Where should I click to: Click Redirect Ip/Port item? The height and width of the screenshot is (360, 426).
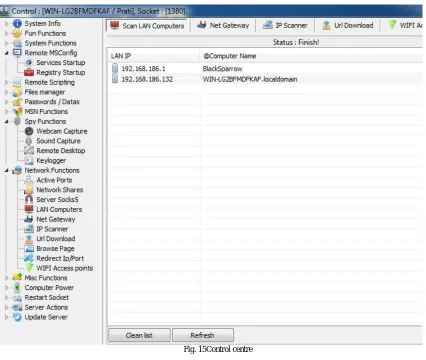coord(60,258)
